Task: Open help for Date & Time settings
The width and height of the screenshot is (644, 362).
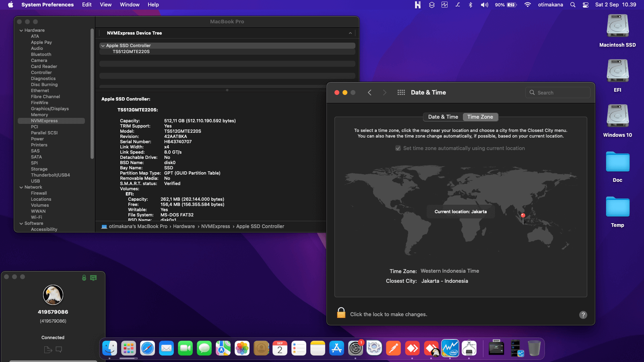Action: pos(583,315)
